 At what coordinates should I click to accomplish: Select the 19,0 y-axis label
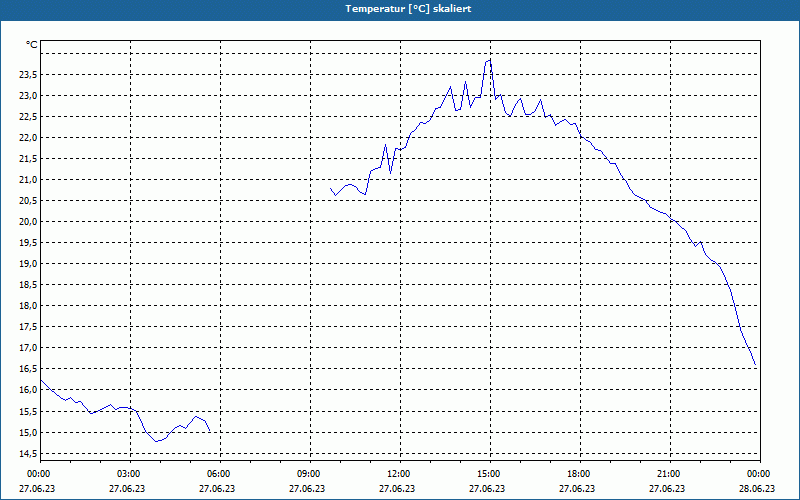pos(28,264)
